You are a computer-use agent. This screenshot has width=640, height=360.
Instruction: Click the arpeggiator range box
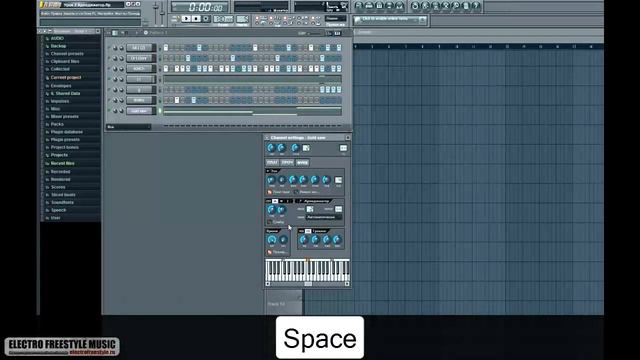click(x=310, y=209)
